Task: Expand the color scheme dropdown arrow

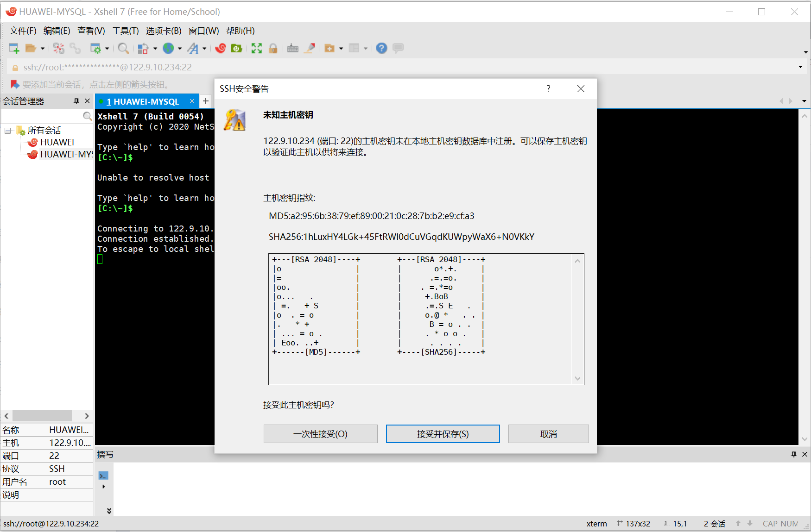Action: point(155,49)
